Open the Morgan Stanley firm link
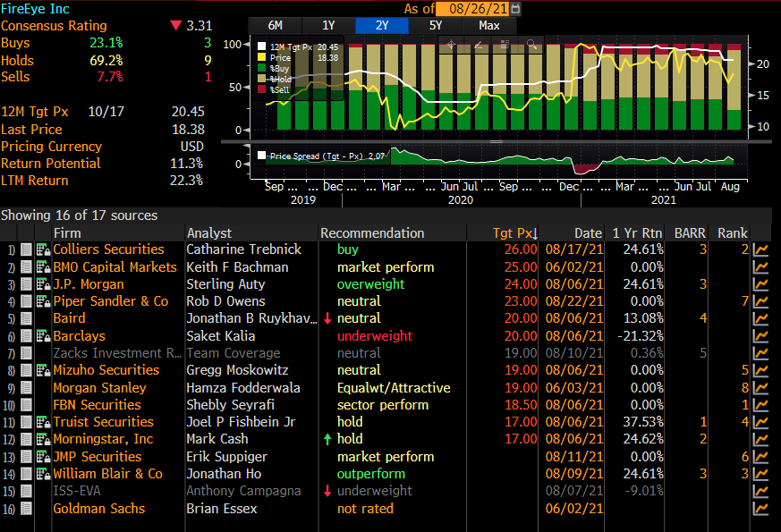This screenshot has width=781, height=532. [99, 388]
